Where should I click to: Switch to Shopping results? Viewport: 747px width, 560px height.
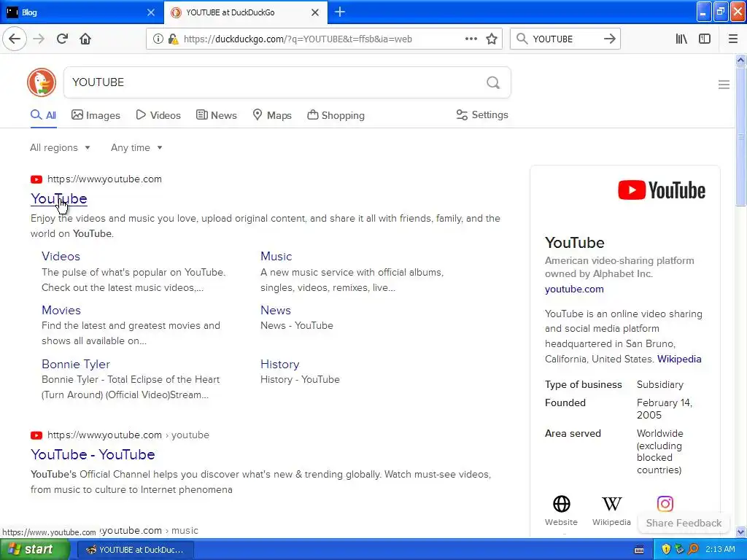336,115
